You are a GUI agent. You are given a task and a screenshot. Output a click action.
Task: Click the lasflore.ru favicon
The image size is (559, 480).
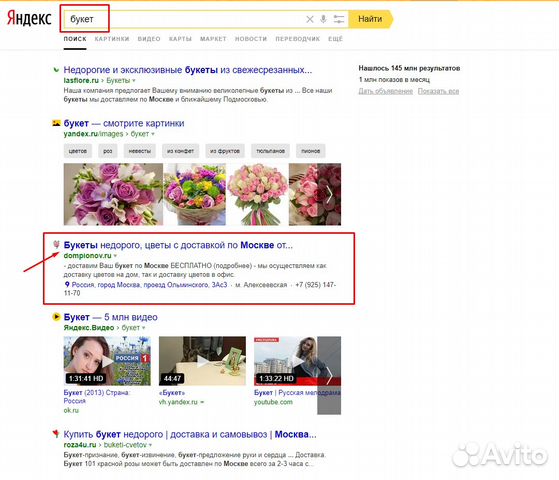(x=56, y=70)
